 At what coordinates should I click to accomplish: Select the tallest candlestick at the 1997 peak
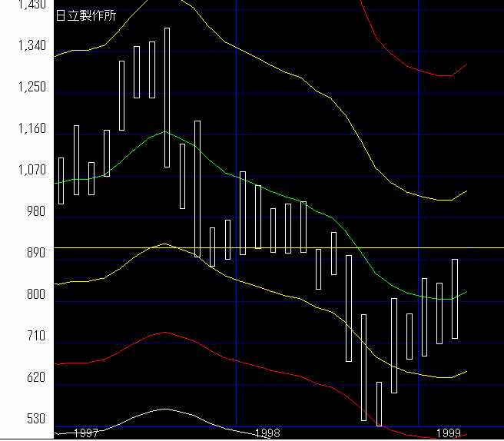pos(167,98)
